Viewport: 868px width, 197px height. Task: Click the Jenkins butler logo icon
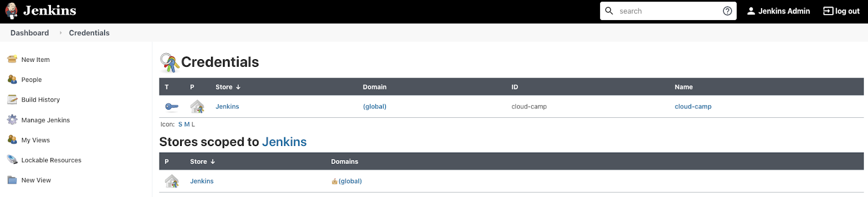point(11,11)
